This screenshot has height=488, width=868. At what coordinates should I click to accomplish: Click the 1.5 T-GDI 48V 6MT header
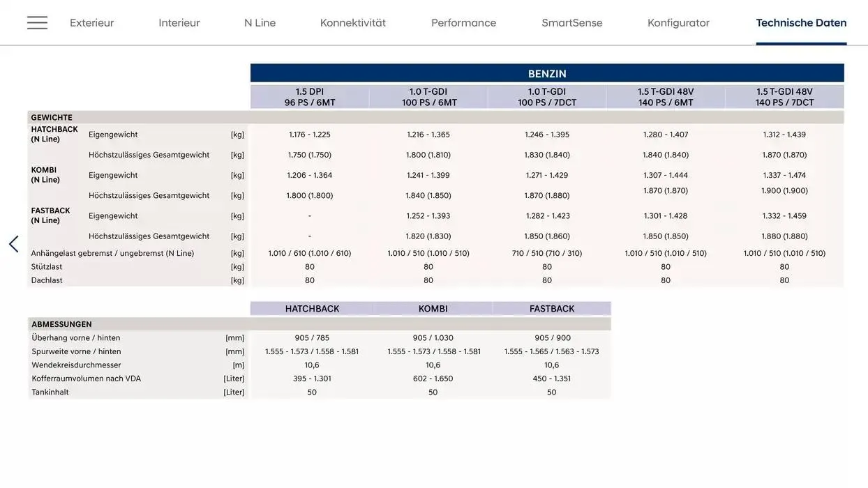[666, 97]
